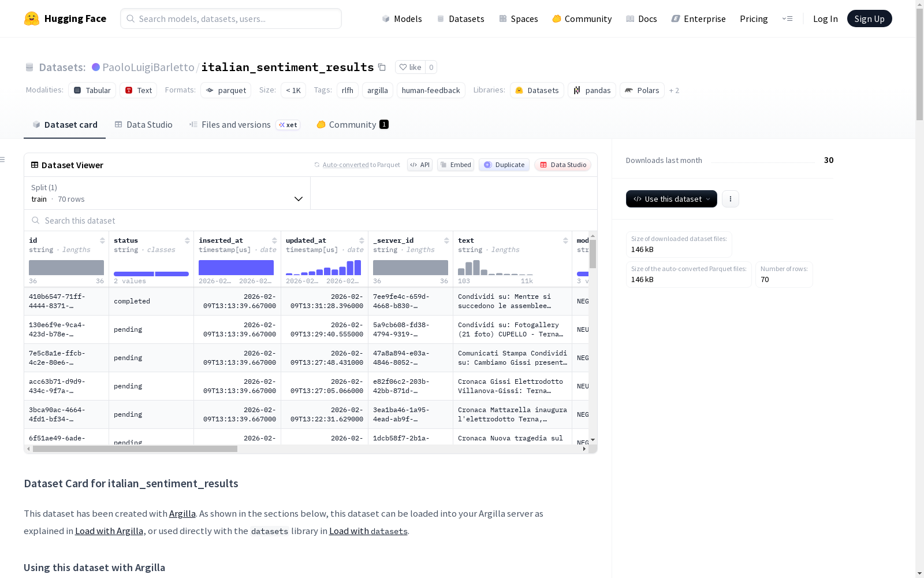
Task: Click the table horizontal scrollbar thumb
Action: click(x=135, y=449)
